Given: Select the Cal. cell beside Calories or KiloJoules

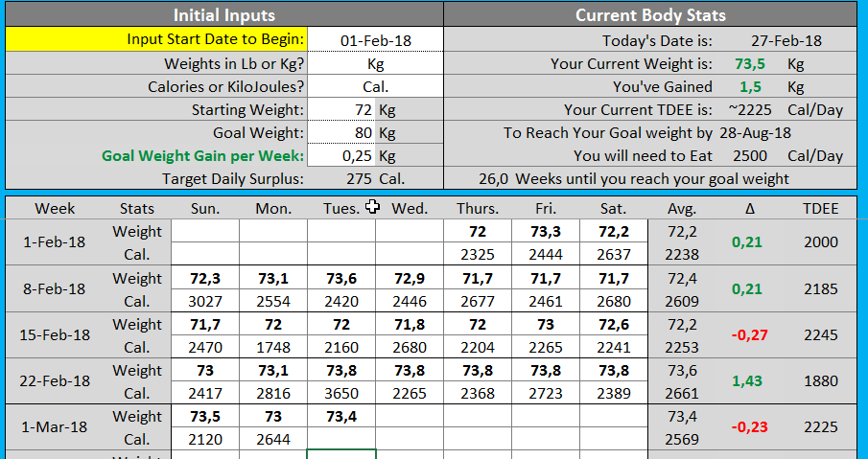Looking at the screenshot, I should 376,87.
